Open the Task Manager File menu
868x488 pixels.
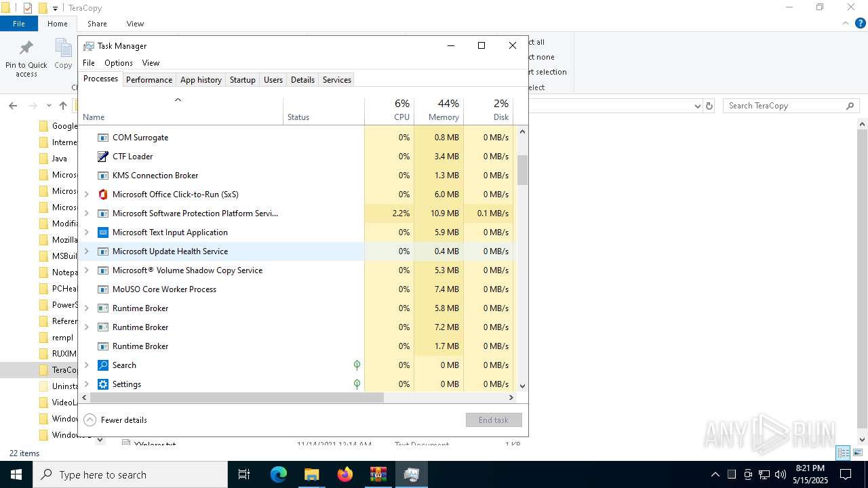(89, 63)
